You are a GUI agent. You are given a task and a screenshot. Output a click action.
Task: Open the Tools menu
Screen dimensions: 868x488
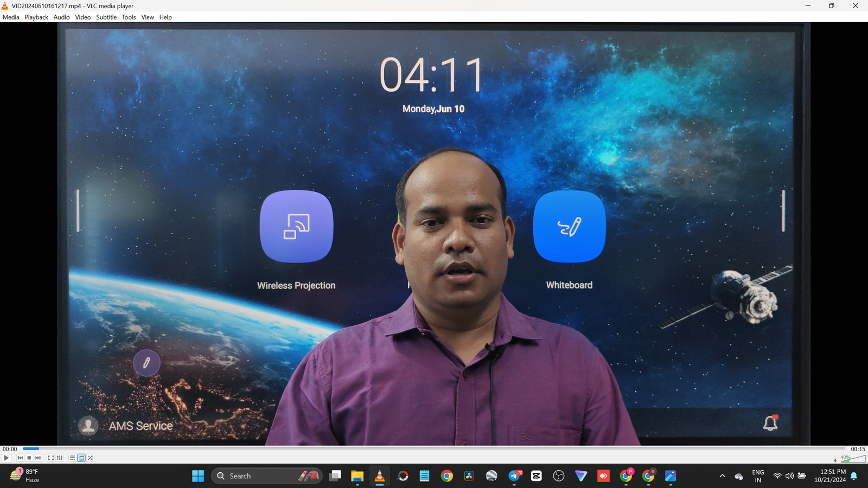[x=129, y=17]
